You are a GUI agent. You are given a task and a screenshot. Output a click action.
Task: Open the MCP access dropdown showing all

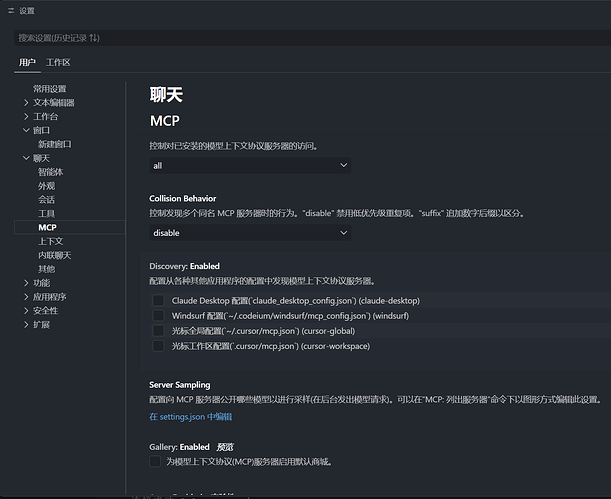pyautogui.click(x=250, y=166)
